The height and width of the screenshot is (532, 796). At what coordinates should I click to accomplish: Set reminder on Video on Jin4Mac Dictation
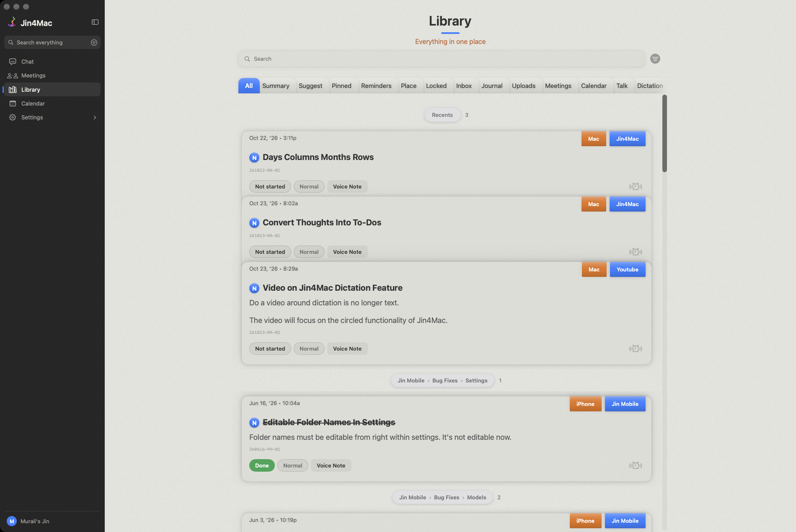[636, 349]
